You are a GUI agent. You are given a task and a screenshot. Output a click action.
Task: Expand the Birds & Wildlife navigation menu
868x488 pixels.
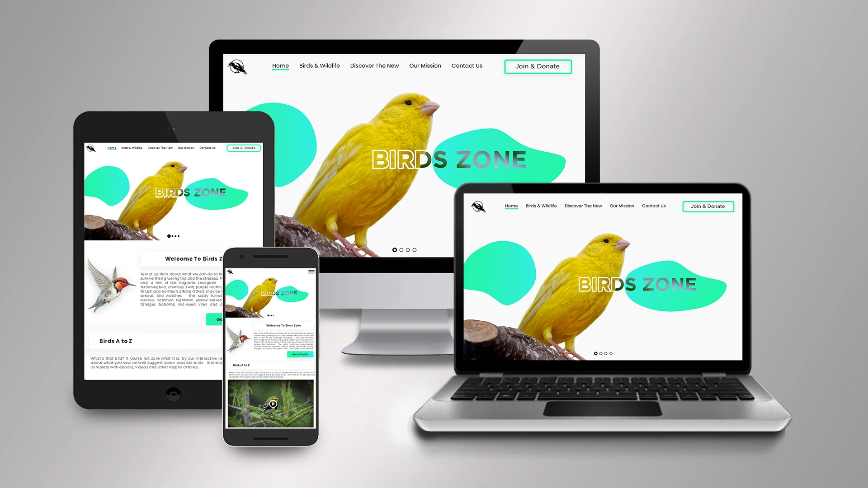[320, 66]
